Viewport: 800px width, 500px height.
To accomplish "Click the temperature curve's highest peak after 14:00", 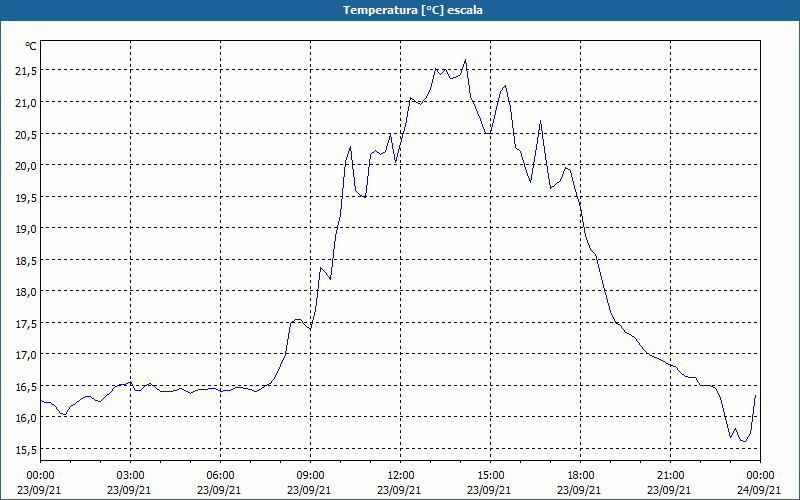I will [465, 60].
